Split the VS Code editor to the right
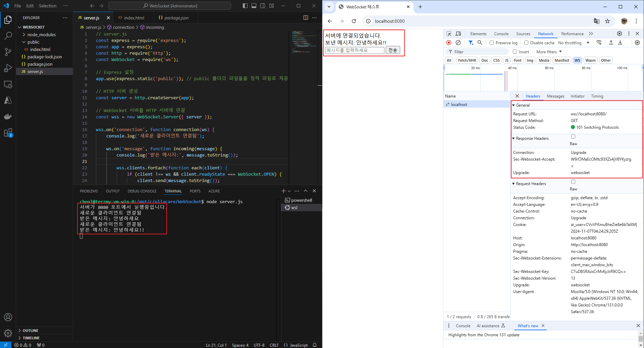Screen dimensions: 644x348 point(306,18)
